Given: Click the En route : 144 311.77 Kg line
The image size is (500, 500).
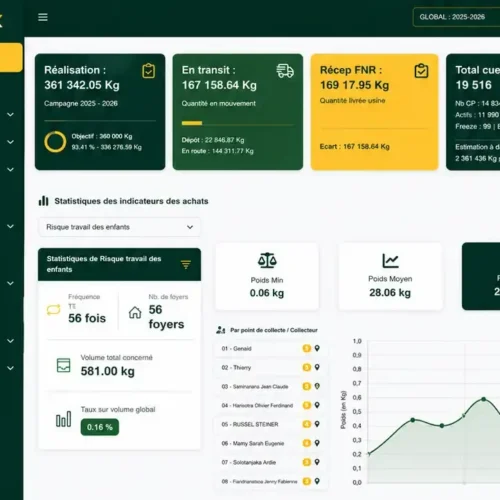Looking at the screenshot, I should coord(218,151).
